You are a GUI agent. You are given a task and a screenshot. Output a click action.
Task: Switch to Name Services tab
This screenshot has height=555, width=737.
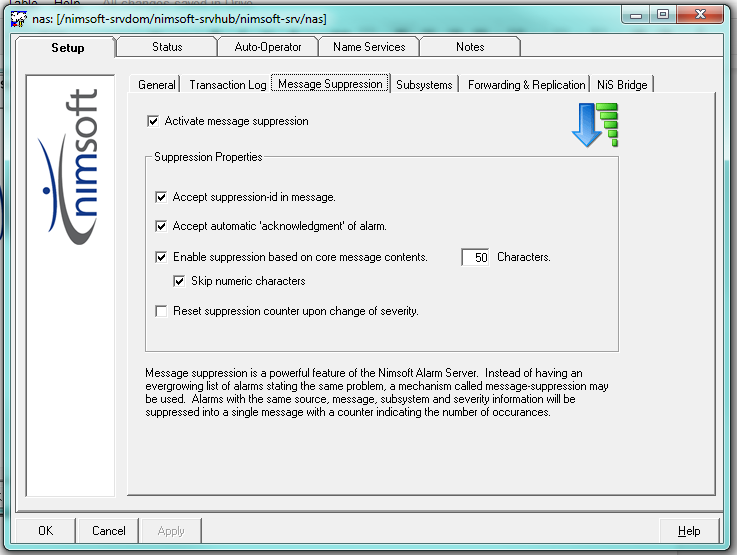[x=369, y=47]
